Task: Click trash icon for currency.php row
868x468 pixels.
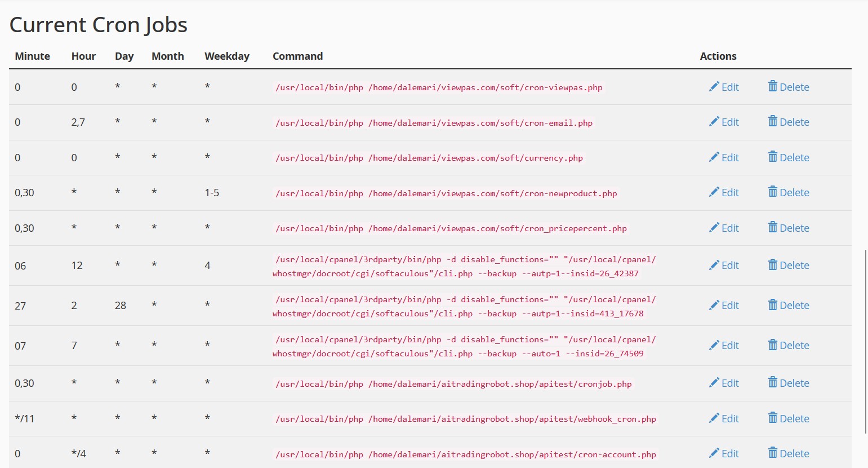Action: (x=772, y=157)
